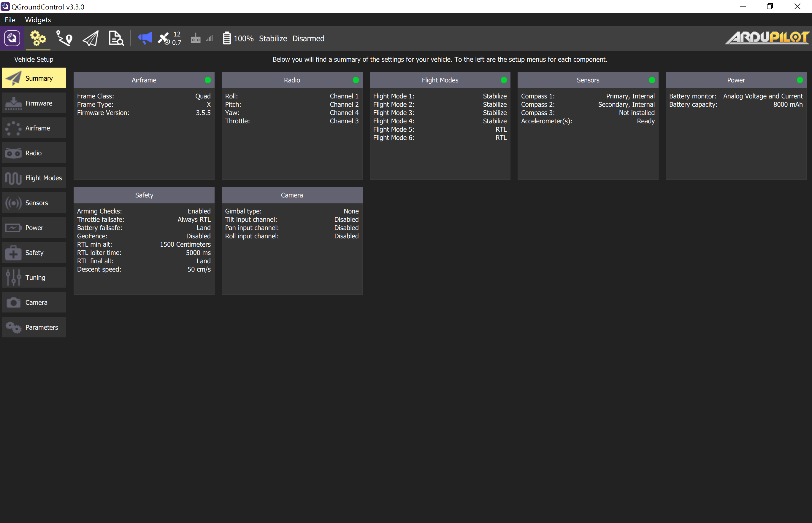This screenshot has width=812, height=523.
Task: Open the Parameters editor
Action: pyautogui.click(x=34, y=327)
